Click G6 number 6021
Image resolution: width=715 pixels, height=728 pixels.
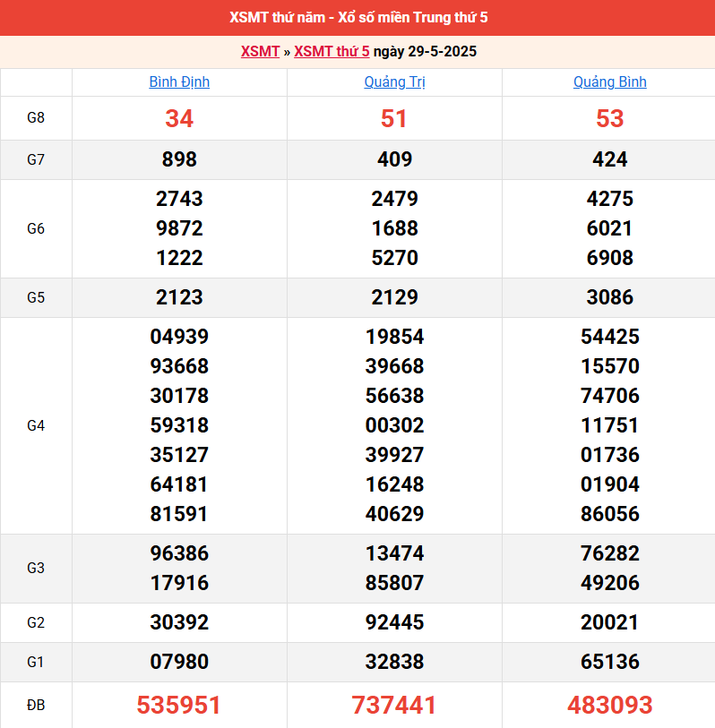[609, 228]
